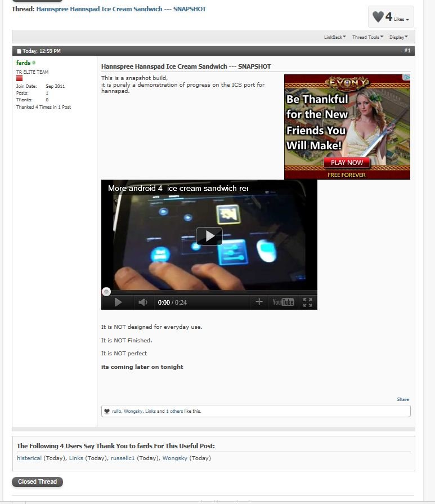
Task: Open russellc1's profile in thanks list
Action: 123,458
